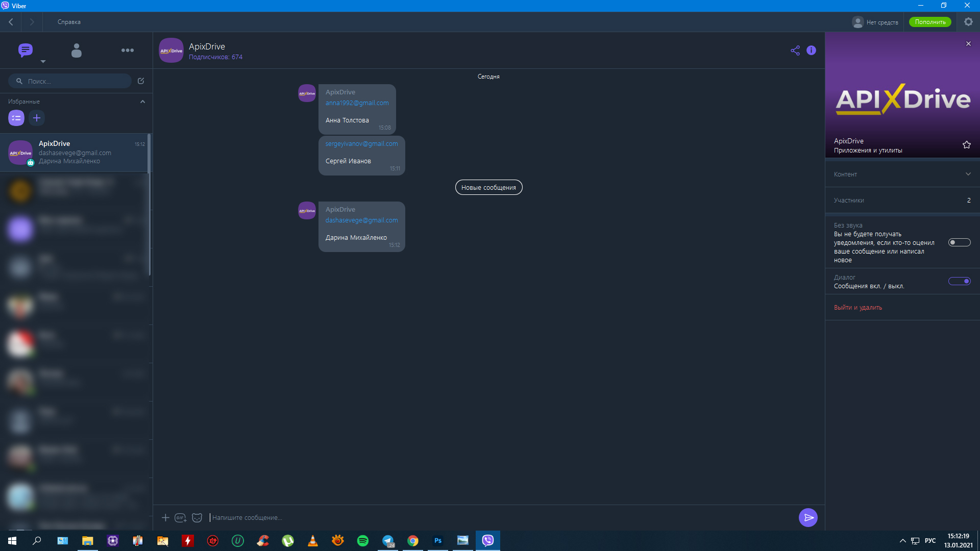Click the ApixDrive avatar in the chat header

click(171, 50)
